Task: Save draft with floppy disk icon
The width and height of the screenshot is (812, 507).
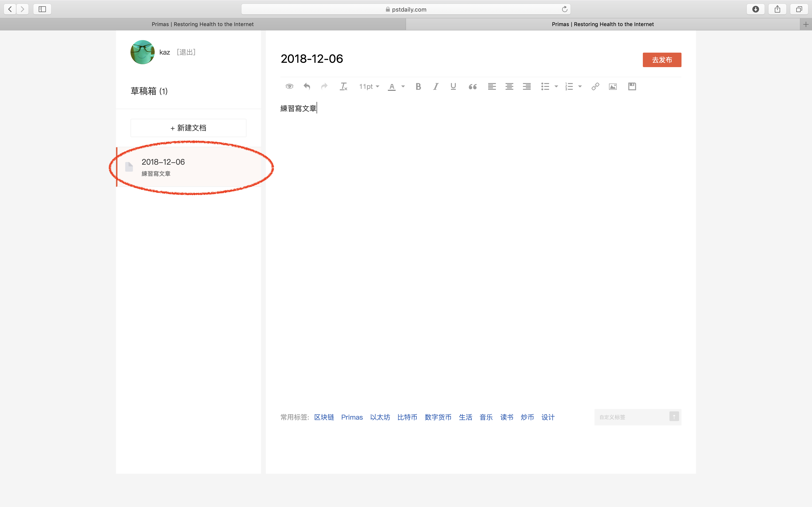Action: click(632, 86)
